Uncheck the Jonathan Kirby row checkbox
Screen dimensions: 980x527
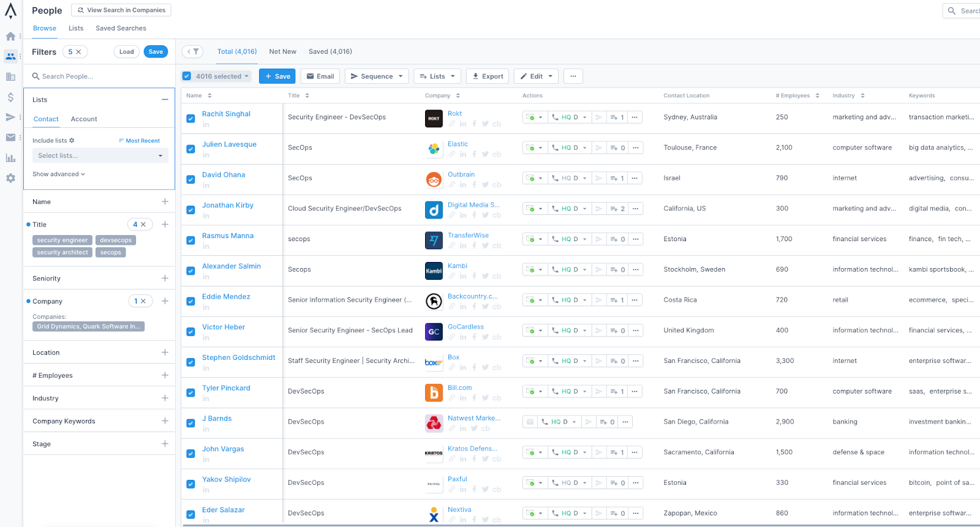point(190,210)
